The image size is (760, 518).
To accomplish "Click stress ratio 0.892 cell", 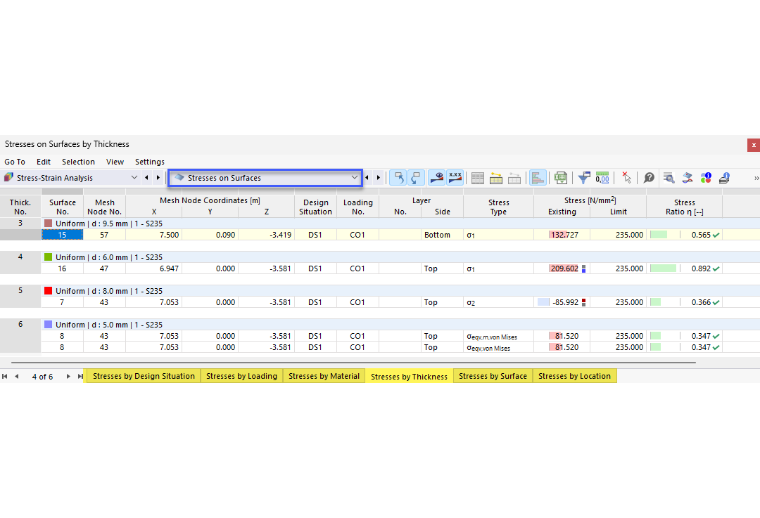I will coord(684,268).
